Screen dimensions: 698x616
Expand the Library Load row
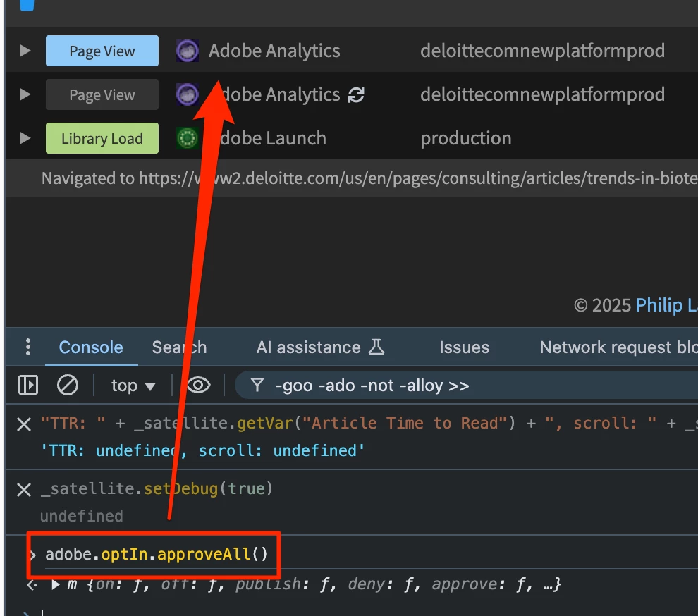(25, 138)
